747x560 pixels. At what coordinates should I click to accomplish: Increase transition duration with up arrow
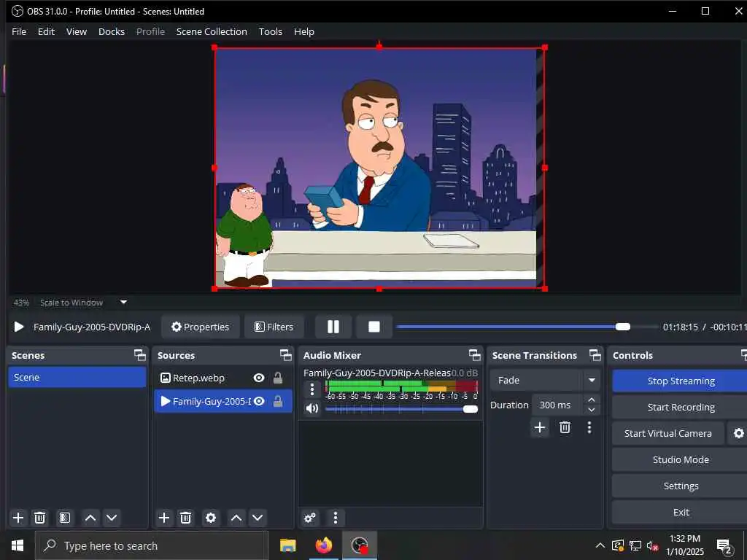[x=591, y=400]
